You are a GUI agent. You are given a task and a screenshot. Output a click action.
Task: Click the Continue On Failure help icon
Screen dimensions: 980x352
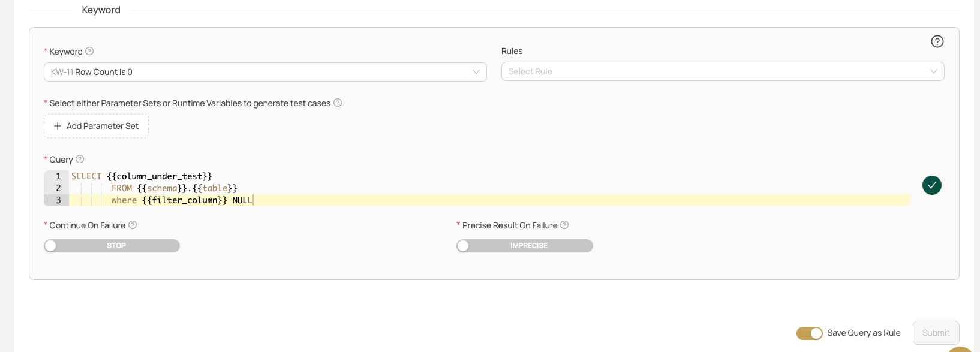[x=133, y=225]
